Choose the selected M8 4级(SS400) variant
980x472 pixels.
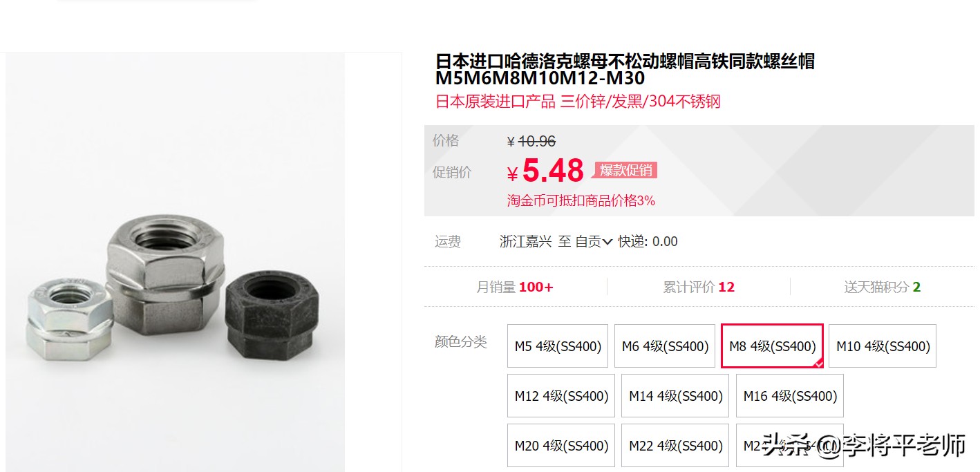(772, 346)
